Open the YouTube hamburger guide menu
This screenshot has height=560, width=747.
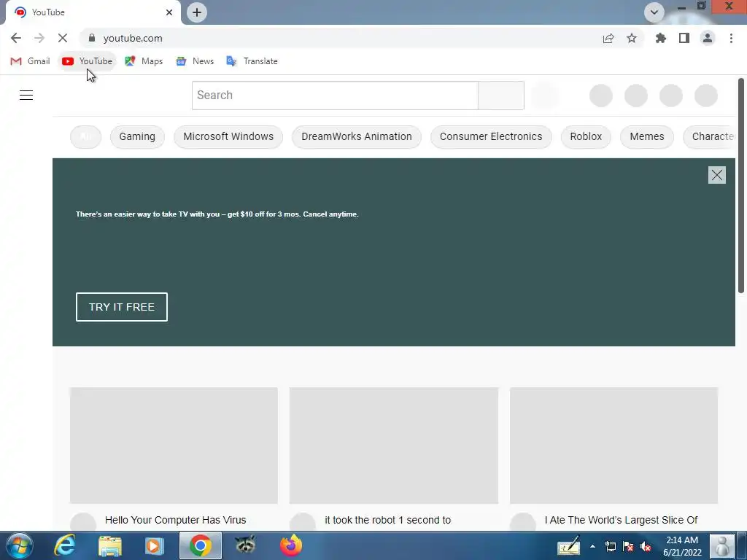(x=26, y=96)
